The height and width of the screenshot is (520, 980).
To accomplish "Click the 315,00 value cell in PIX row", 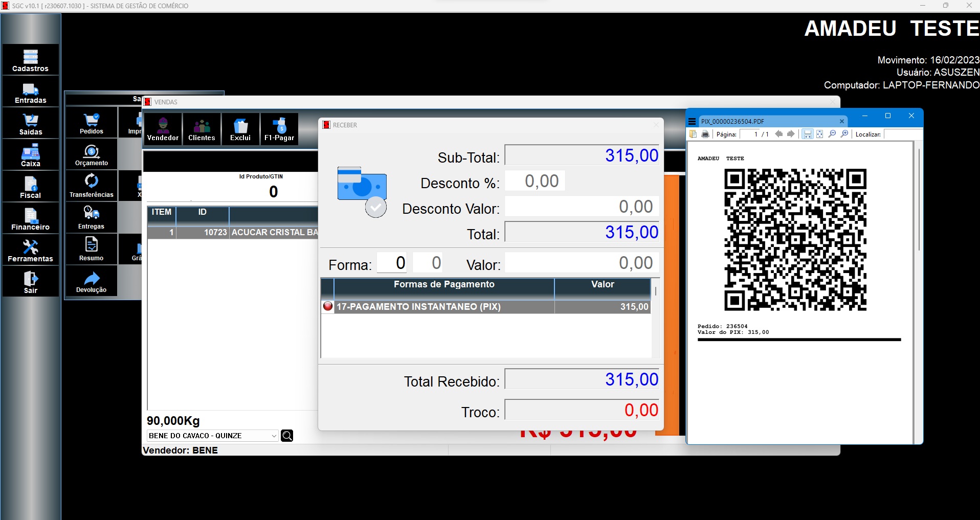I will [x=603, y=307].
